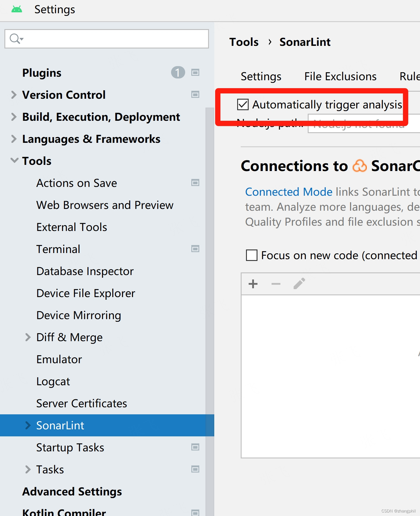
Task: Open Advanced Settings
Action: [72, 492]
